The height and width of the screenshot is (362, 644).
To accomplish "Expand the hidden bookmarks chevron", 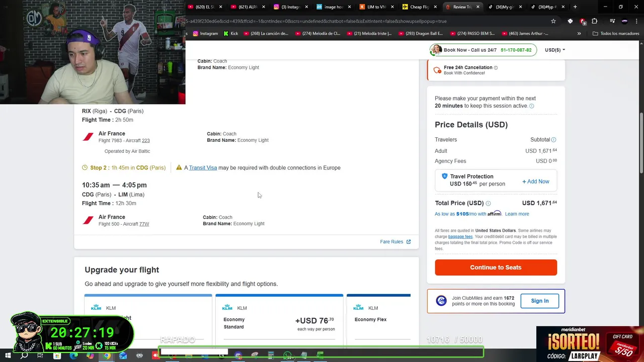I will point(579,34).
